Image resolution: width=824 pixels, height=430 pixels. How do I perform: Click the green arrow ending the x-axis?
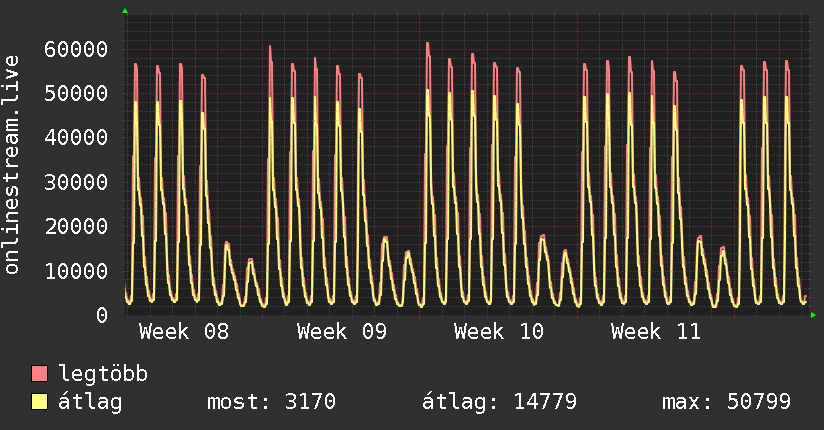click(814, 315)
